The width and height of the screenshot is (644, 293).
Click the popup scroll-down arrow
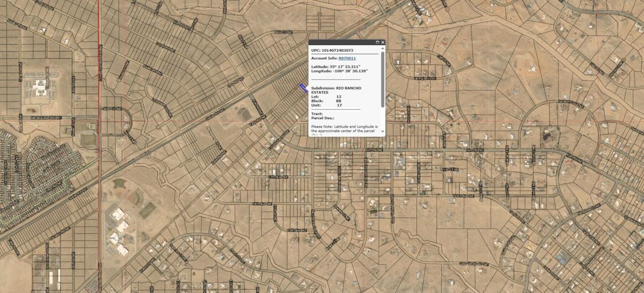tap(383, 131)
